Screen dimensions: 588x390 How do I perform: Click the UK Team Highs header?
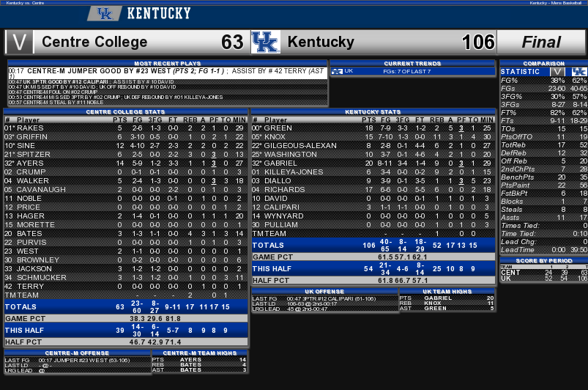tap(447, 291)
